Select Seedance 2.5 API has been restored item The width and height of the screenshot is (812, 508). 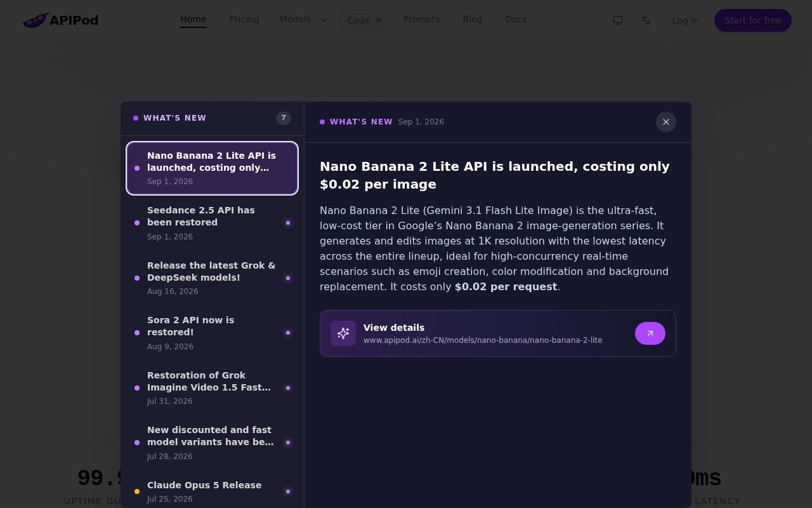coord(213,223)
